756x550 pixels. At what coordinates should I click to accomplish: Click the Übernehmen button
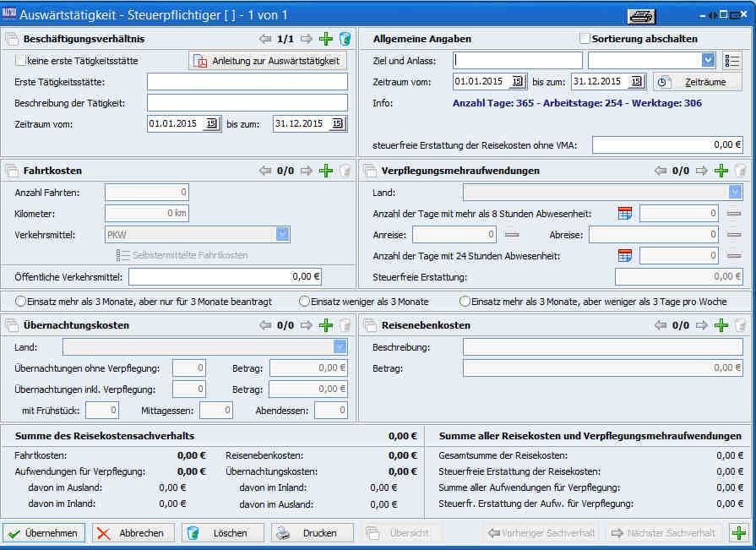pyautogui.click(x=44, y=533)
